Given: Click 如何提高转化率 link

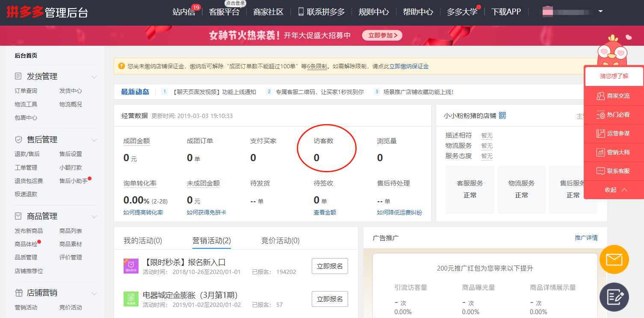Looking at the screenshot, I should 143,212.
